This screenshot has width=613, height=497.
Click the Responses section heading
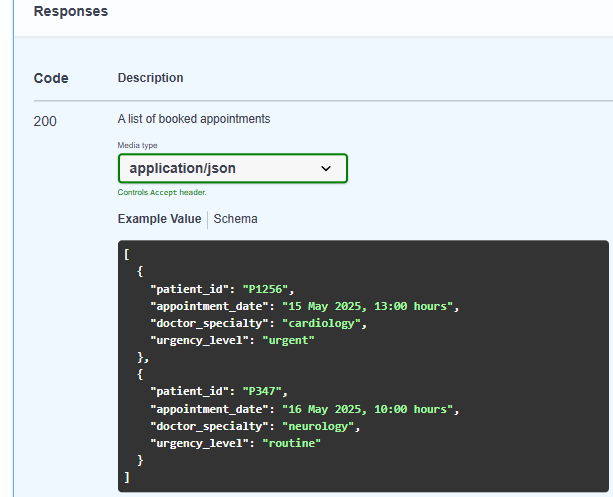[x=71, y=11]
